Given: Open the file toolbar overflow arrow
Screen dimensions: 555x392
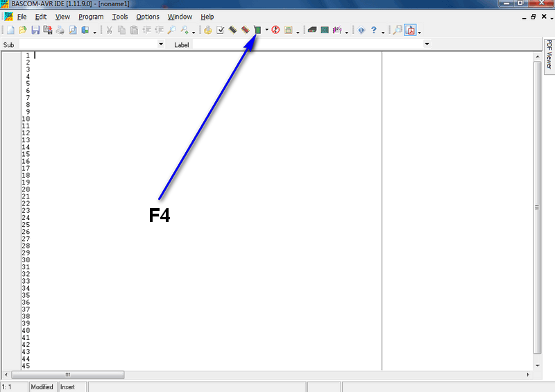Looking at the screenshot, I should tap(95, 33).
